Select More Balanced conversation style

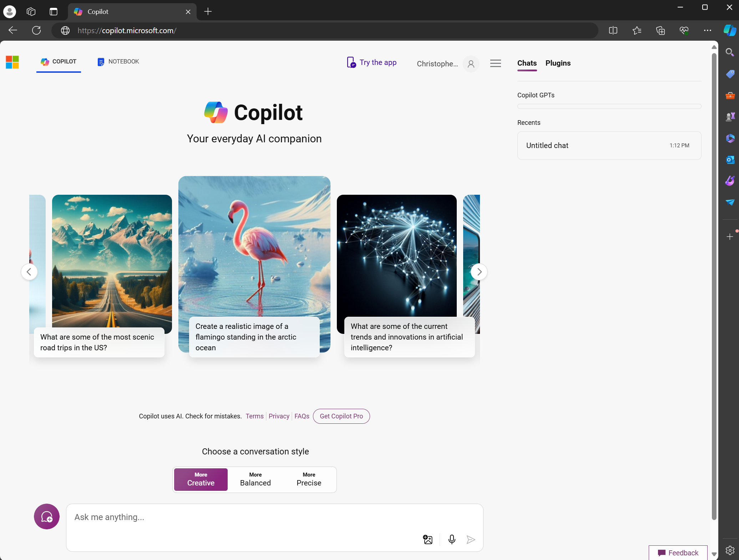click(255, 479)
